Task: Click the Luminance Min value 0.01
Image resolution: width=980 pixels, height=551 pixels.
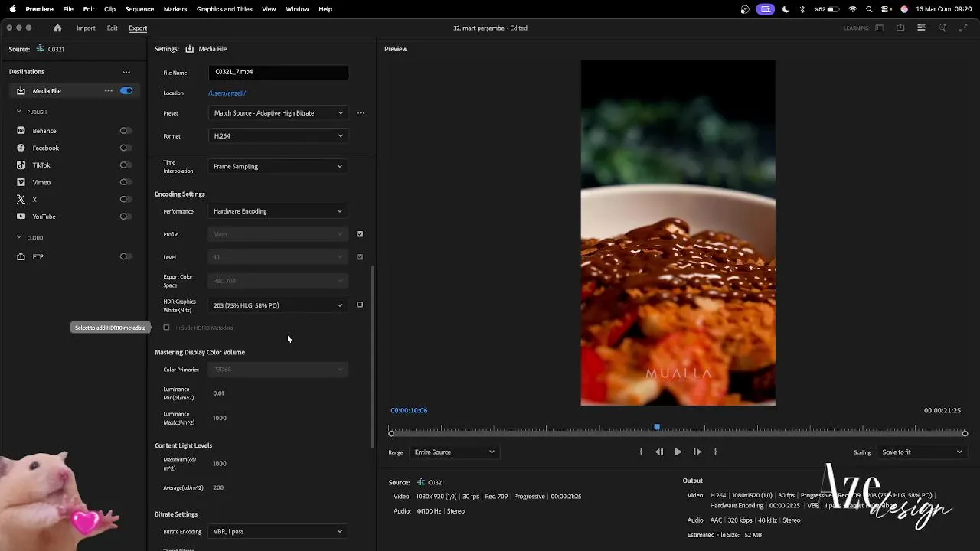Action: point(219,393)
